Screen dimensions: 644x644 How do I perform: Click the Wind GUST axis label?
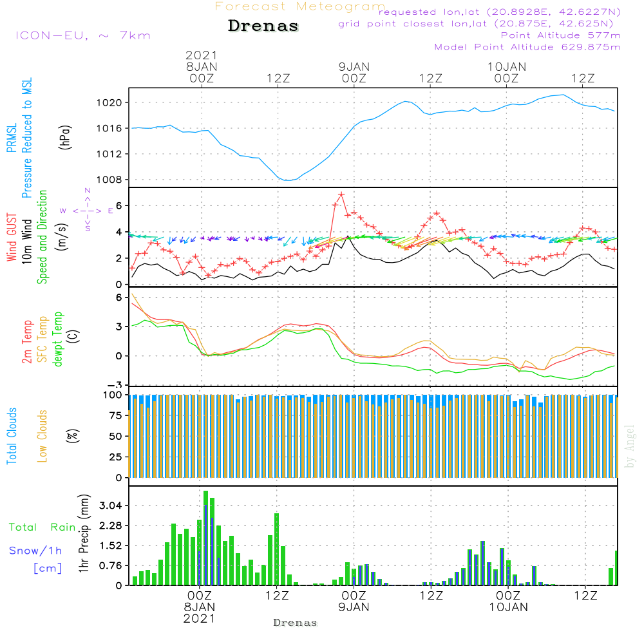click(12, 237)
